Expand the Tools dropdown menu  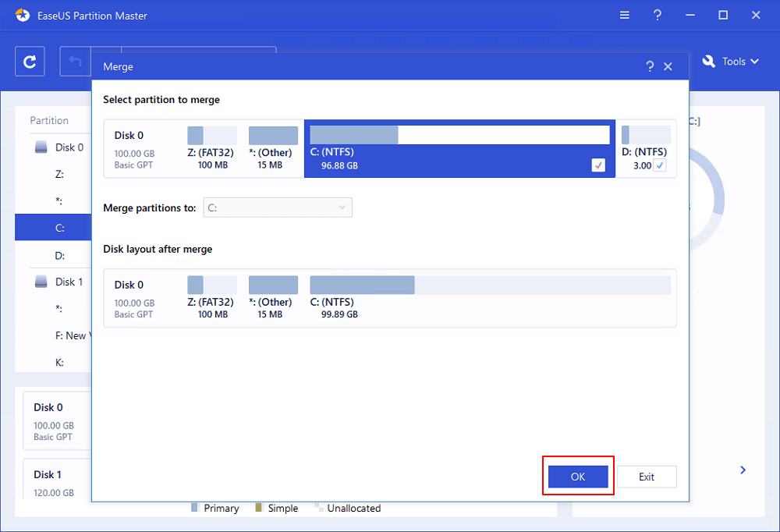pos(730,62)
